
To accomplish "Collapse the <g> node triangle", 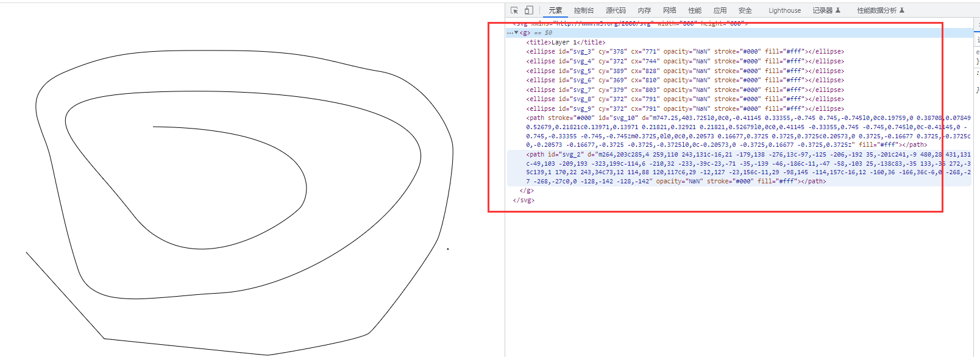I will (x=516, y=33).
